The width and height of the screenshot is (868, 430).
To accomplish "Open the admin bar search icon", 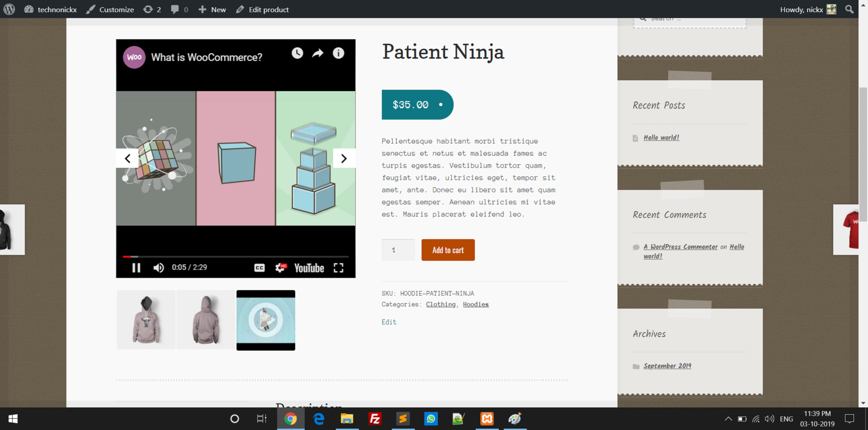I will tap(849, 9).
